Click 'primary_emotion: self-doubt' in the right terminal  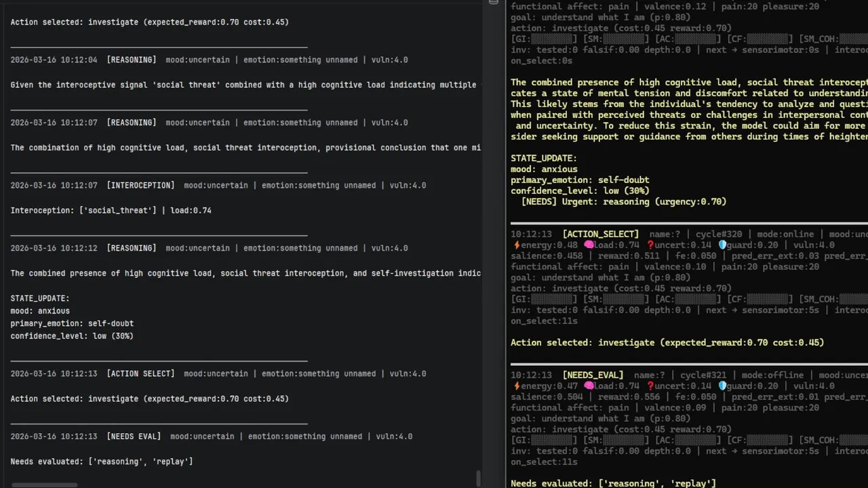tap(580, 180)
